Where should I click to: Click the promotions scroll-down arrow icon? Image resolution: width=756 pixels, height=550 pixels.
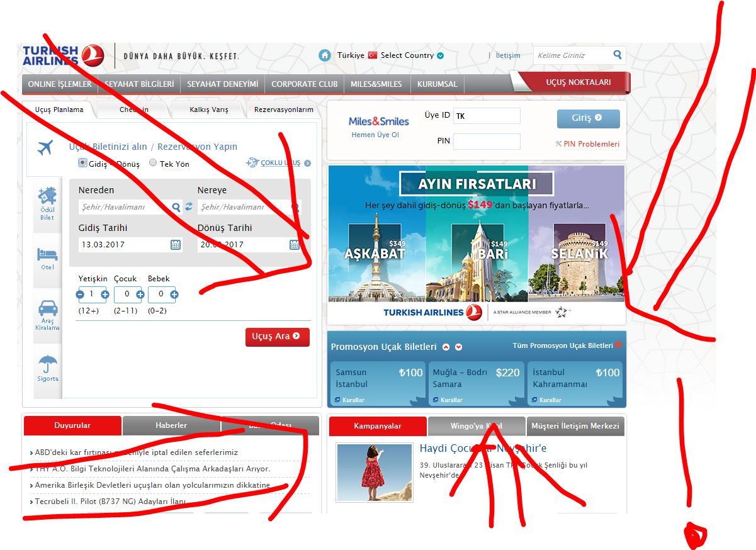(458, 347)
